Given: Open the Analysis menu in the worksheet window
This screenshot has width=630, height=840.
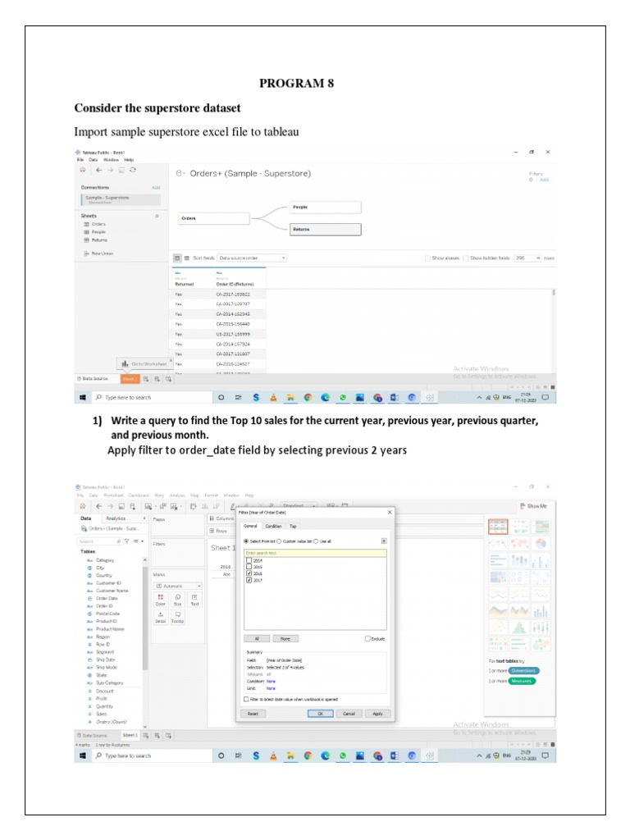Looking at the screenshot, I should pyautogui.click(x=177, y=495).
